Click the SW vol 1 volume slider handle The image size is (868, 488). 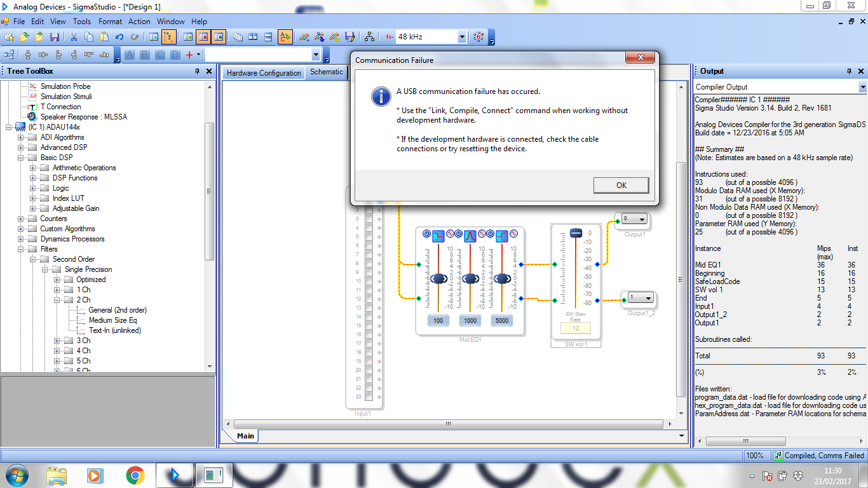tap(576, 233)
